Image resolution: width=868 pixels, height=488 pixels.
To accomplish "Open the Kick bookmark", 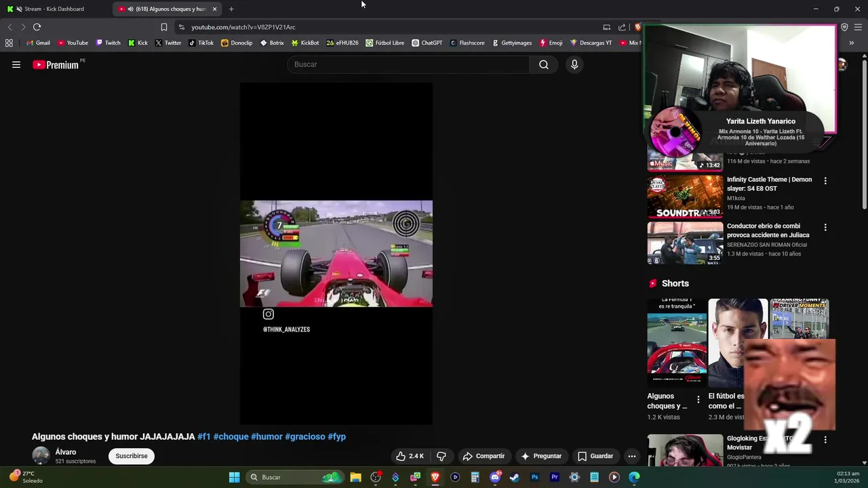I will point(138,43).
